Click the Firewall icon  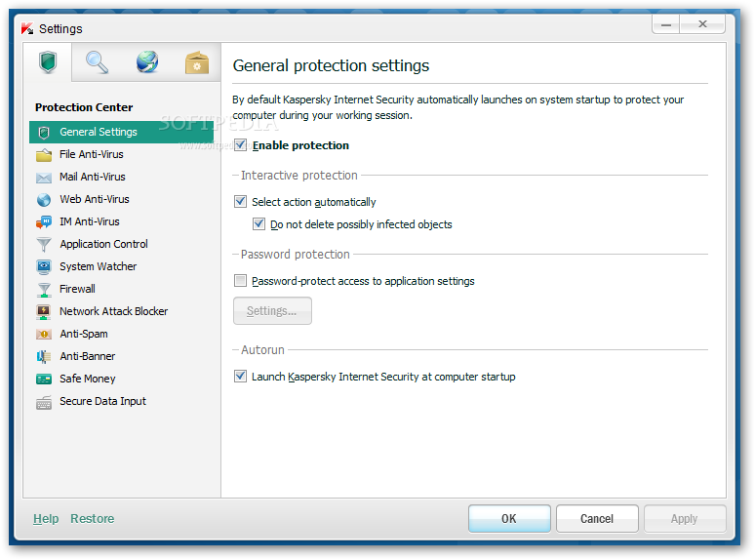click(x=44, y=290)
